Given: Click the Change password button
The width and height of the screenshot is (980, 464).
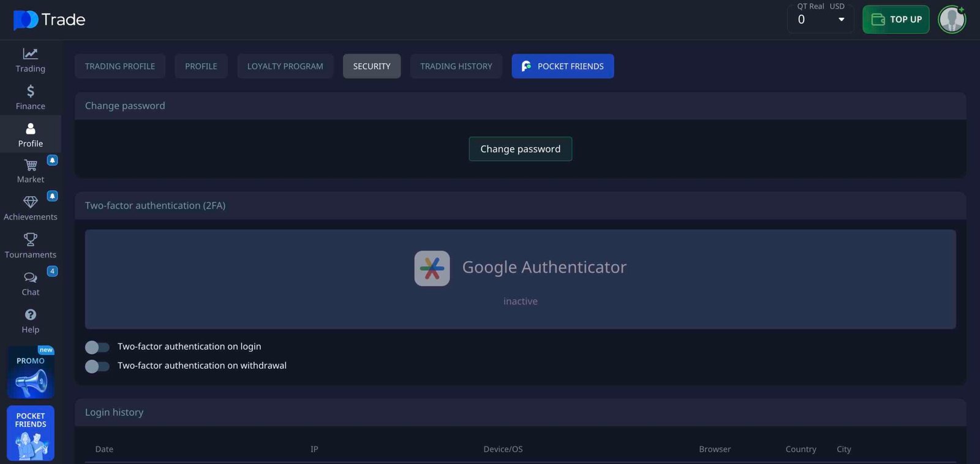Looking at the screenshot, I should tap(521, 149).
